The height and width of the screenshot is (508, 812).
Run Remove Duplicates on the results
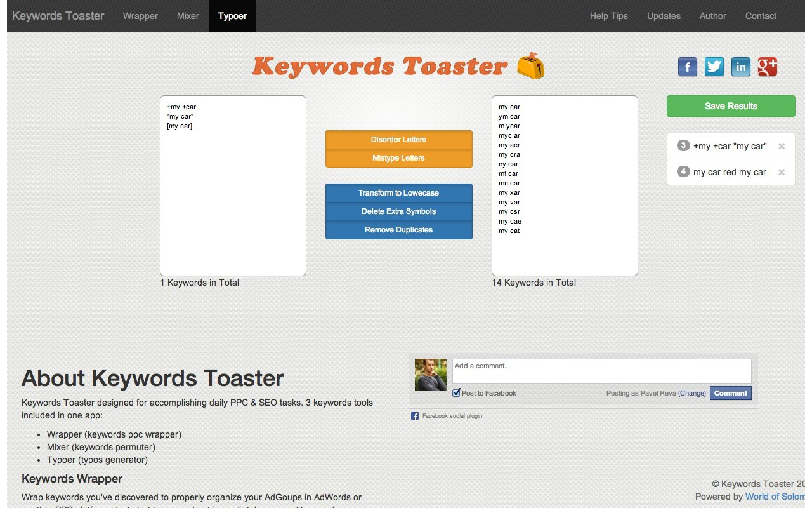(x=398, y=230)
